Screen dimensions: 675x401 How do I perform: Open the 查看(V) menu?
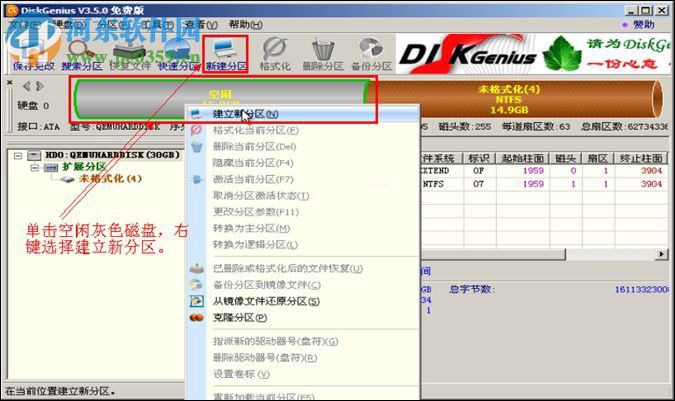pos(201,25)
